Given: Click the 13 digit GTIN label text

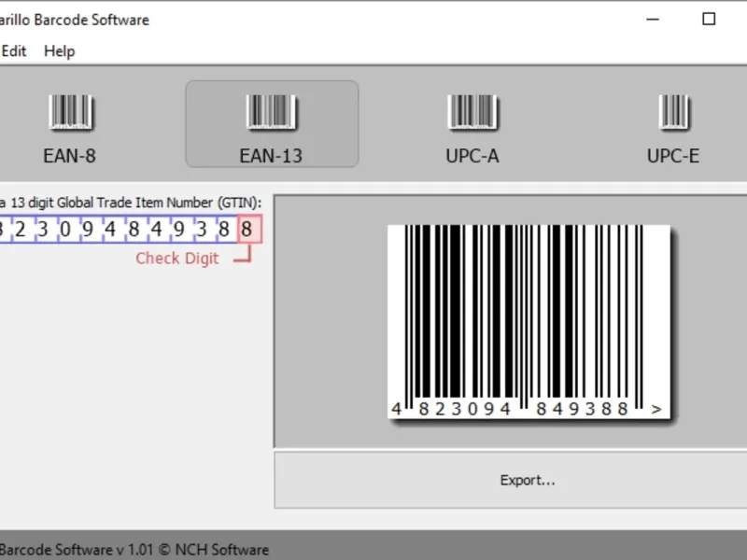Looking at the screenshot, I should [x=131, y=203].
